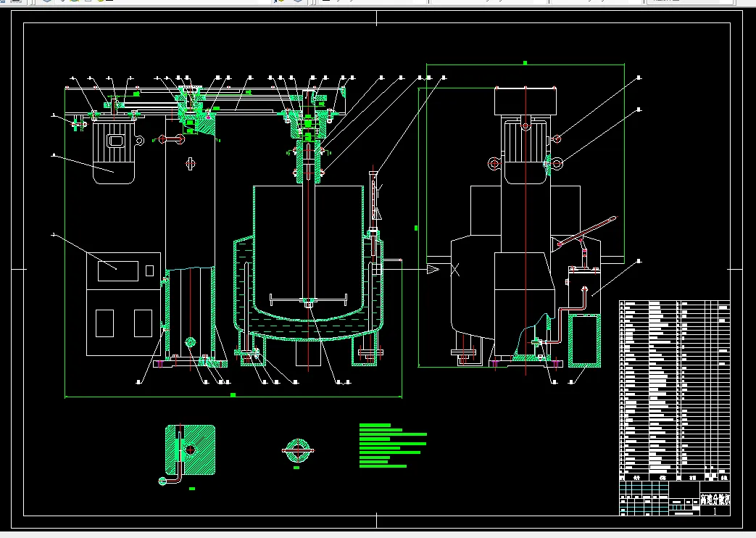756x538 pixels.
Task: Select the control cabinet display window rectangle
Action: pyautogui.click(x=118, y=270)
